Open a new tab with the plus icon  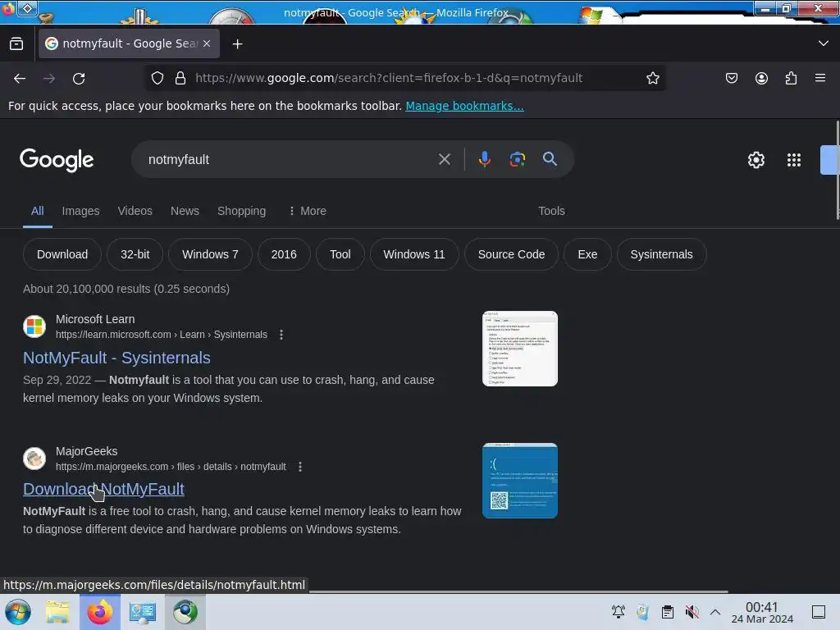(x=237, y=44)
